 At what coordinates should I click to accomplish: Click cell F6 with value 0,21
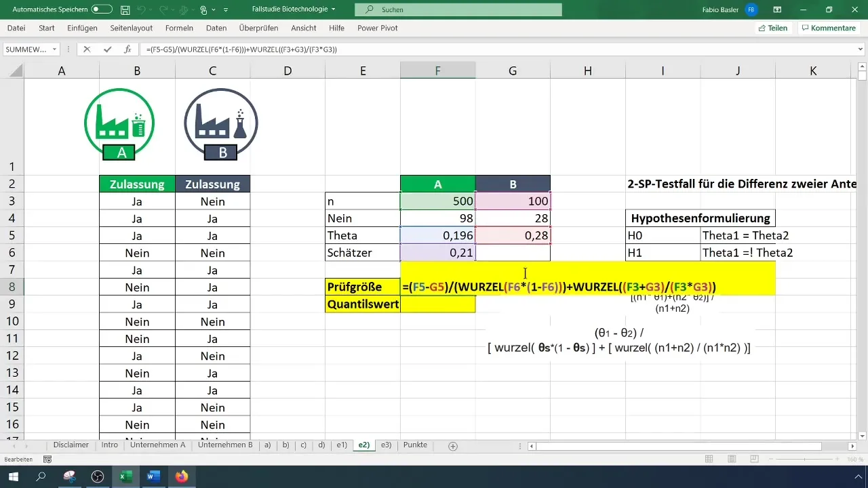coord(437,253)
